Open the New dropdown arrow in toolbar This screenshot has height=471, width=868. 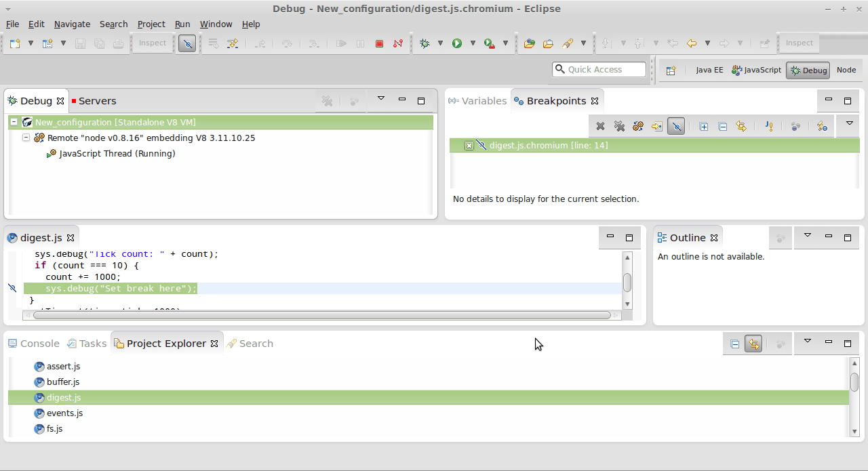coord(31,43)
